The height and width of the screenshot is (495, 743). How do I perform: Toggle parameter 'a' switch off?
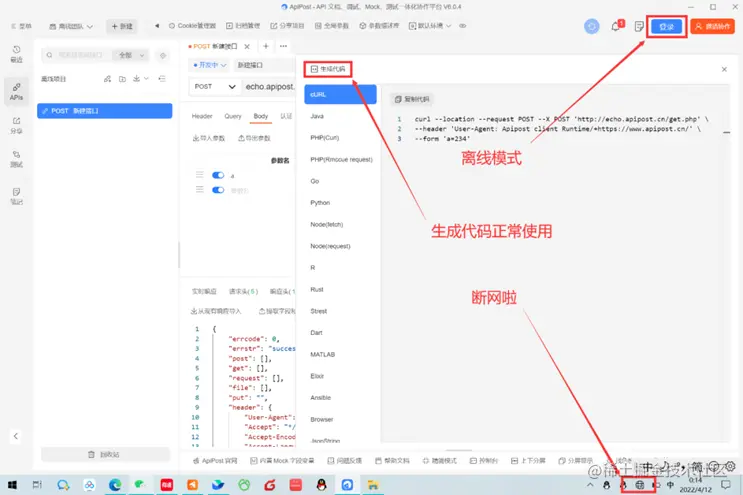(x=218, y=175)
